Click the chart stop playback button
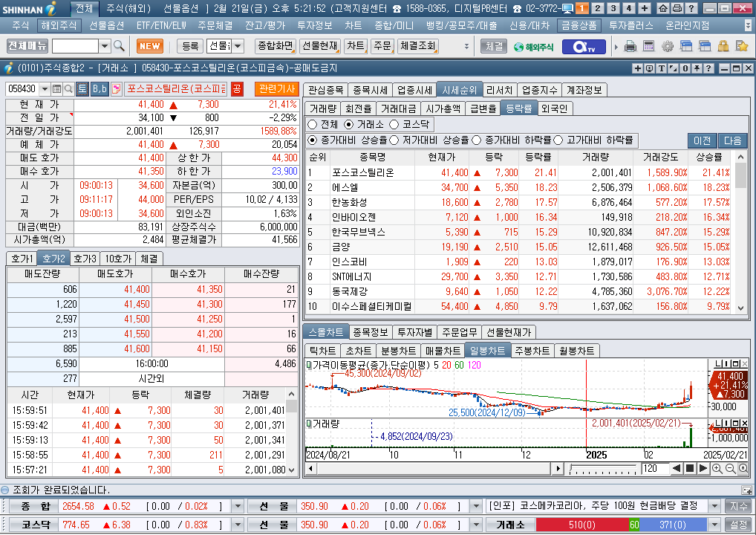The width and height of the screenshot is (756, 535). (690, 468)
